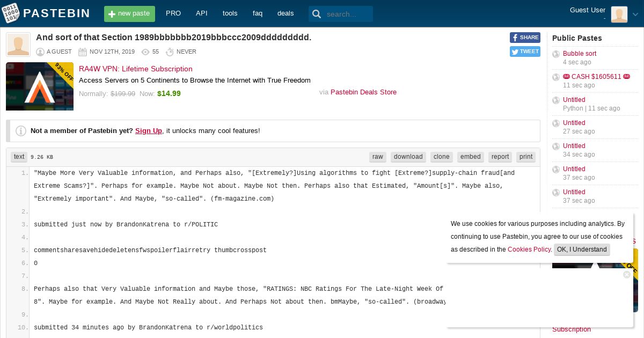Open the PRO menu item
Image resolution: width=644 pixels, height=338 pixels.
tap(173, 13)
